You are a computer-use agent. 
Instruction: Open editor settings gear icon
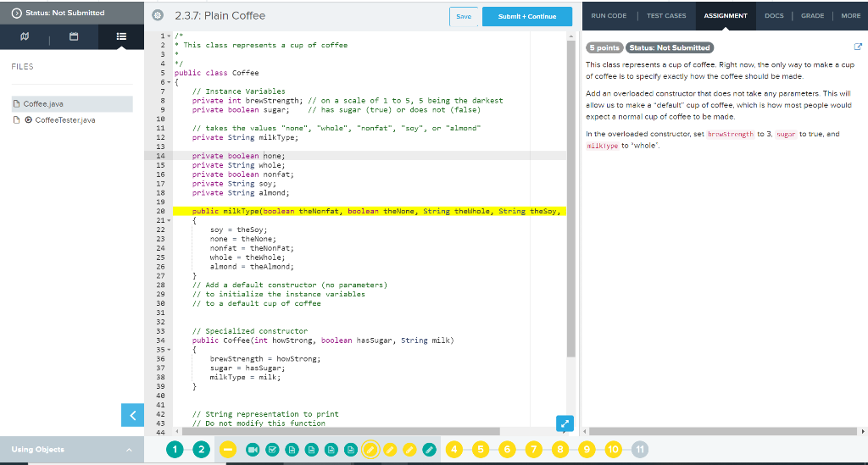[x=158, y=15]
